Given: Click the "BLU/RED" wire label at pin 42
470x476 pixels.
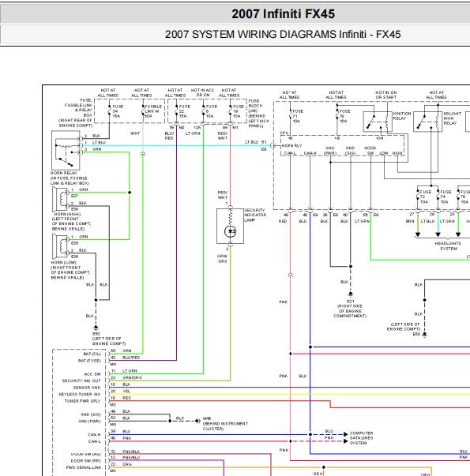Looking at the screenshot, I should (131, 358).
